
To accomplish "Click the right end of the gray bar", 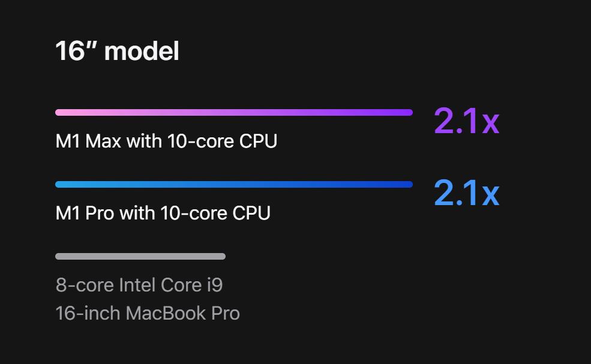I will tap(221, 256).
